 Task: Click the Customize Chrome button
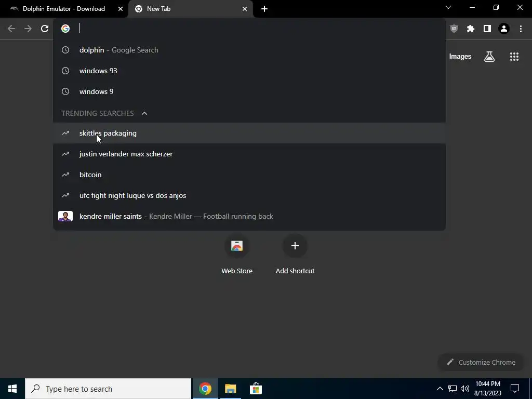(x=482, y=362)
